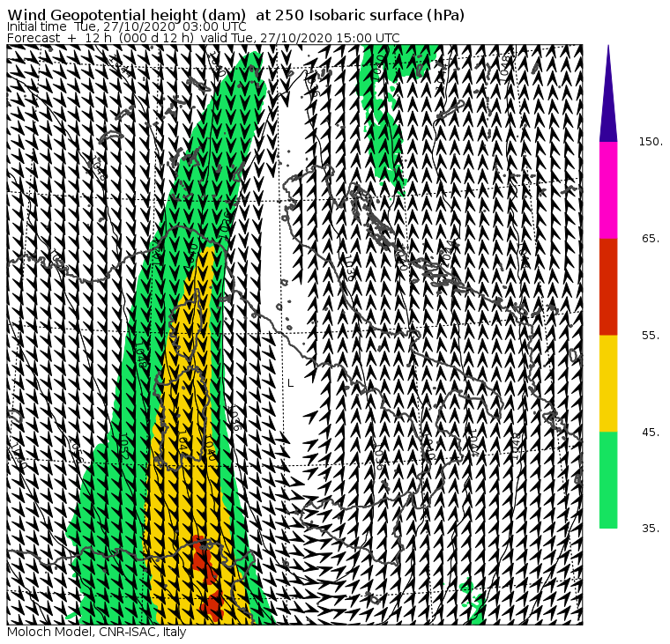670x644 pixels.
Task: Click the legend value label 35.
Action: [651, 529]
